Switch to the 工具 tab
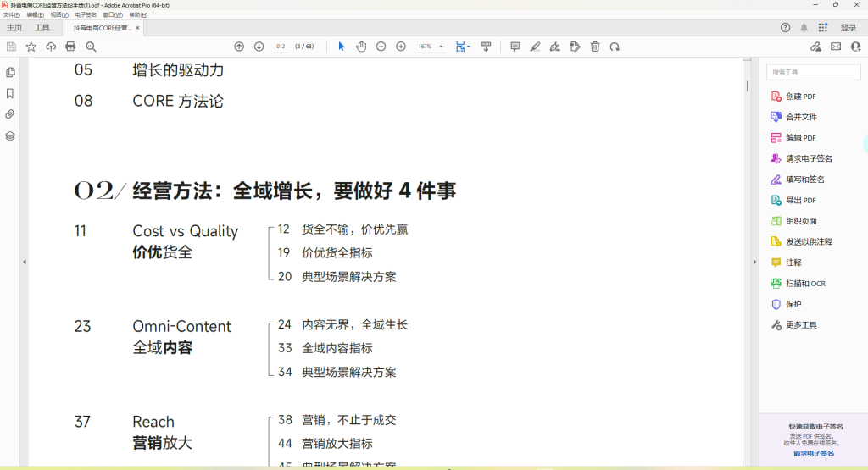The image size is (868, 470). [42, 28]
